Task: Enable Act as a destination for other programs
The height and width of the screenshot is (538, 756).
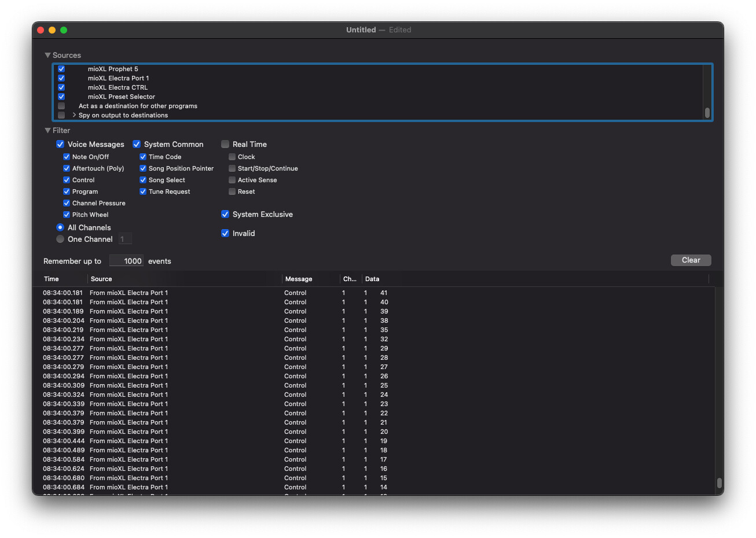Action: (61, 106)
